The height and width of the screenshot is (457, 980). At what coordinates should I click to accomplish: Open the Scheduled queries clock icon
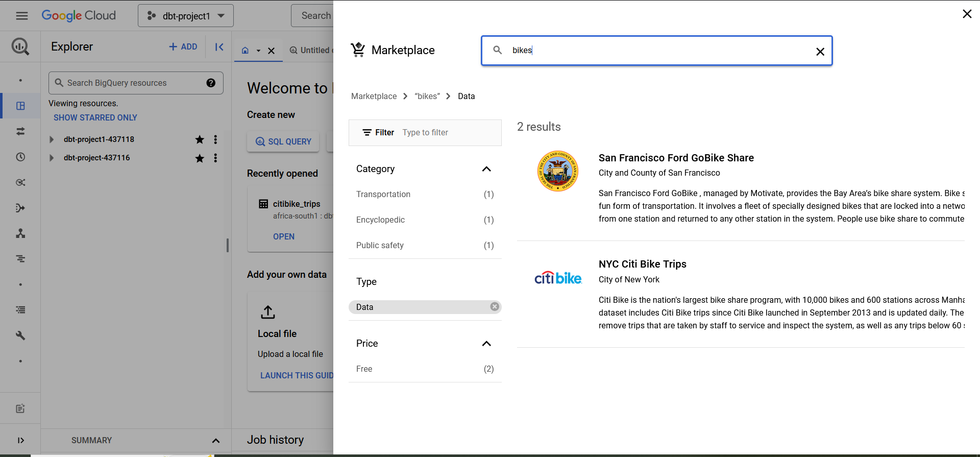[x=20, y=157]
